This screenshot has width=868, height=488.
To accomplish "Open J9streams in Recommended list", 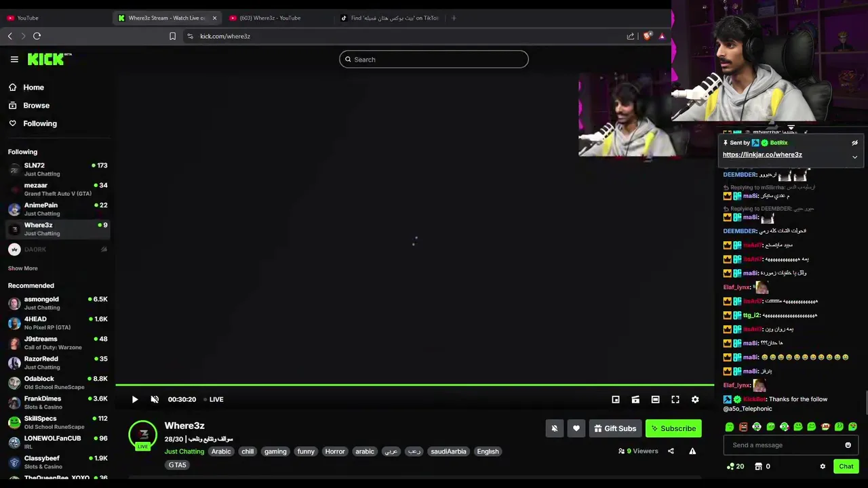I will (58, 343).
